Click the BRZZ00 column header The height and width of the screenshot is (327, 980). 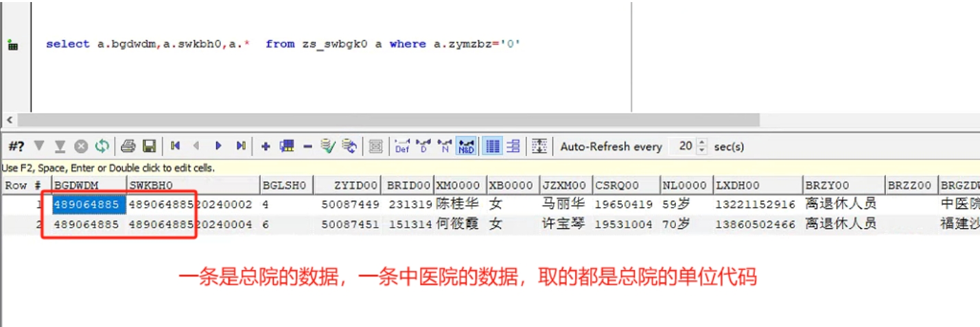coord(911,185)
